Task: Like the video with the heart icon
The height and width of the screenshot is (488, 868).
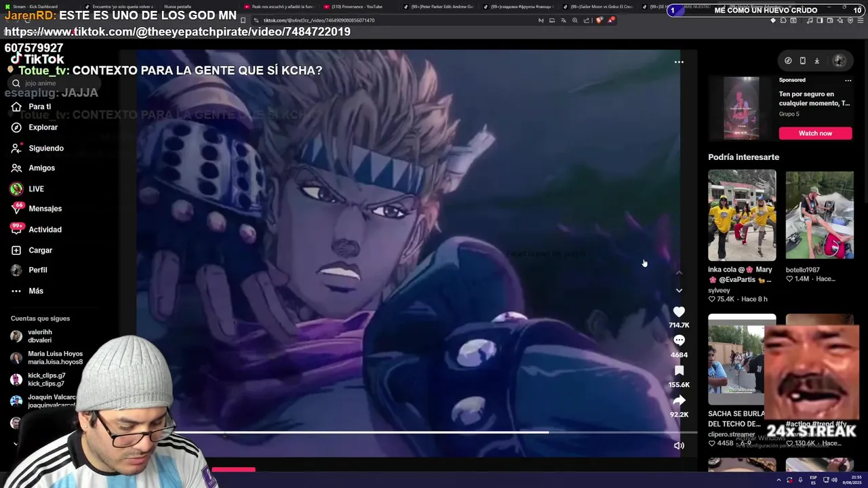Action: [x=679, y=312]
